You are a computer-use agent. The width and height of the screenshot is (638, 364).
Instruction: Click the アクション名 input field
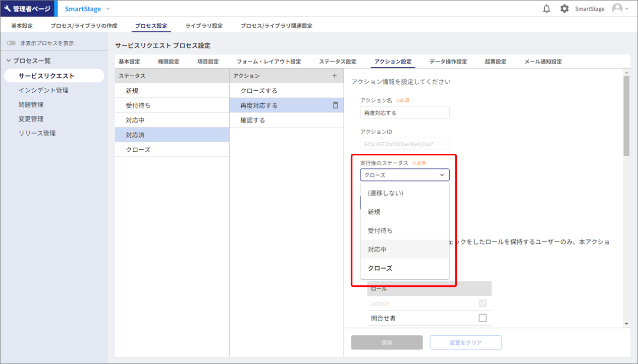(x=404, y=113)
